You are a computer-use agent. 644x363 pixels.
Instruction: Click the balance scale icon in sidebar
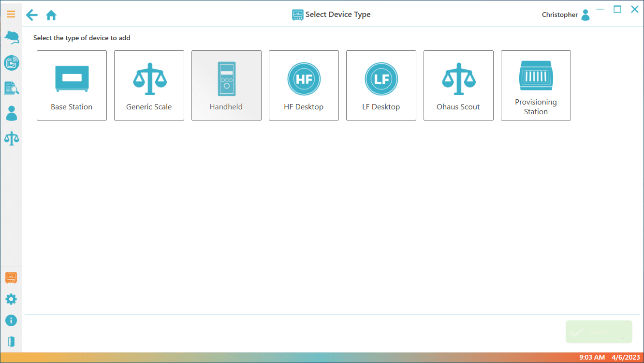coord(11,138)
